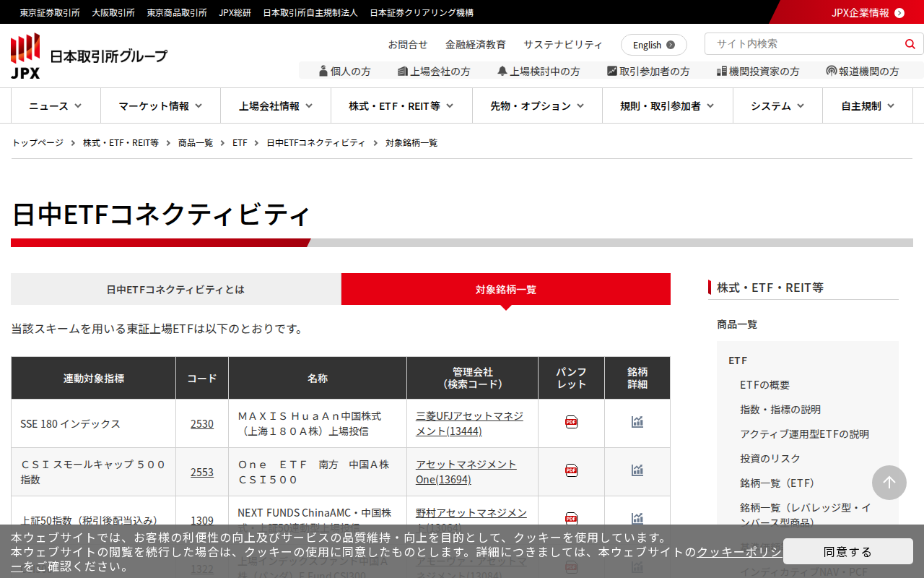The height and width of the screenshot is (578, 924).
Task: Click the サステナビリティ link
Action: click(x=563, y=44)
